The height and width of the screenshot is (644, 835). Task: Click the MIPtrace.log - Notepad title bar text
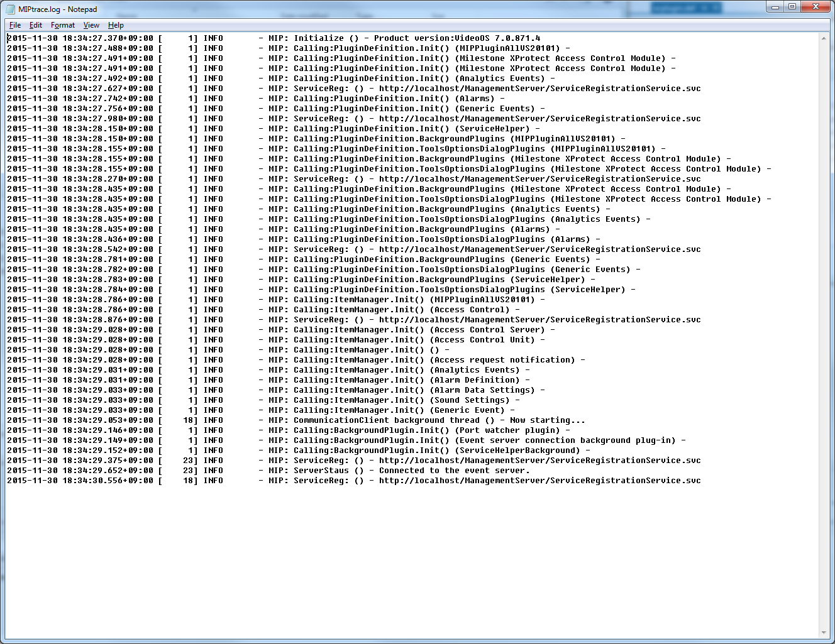click(x=58, y=9)
